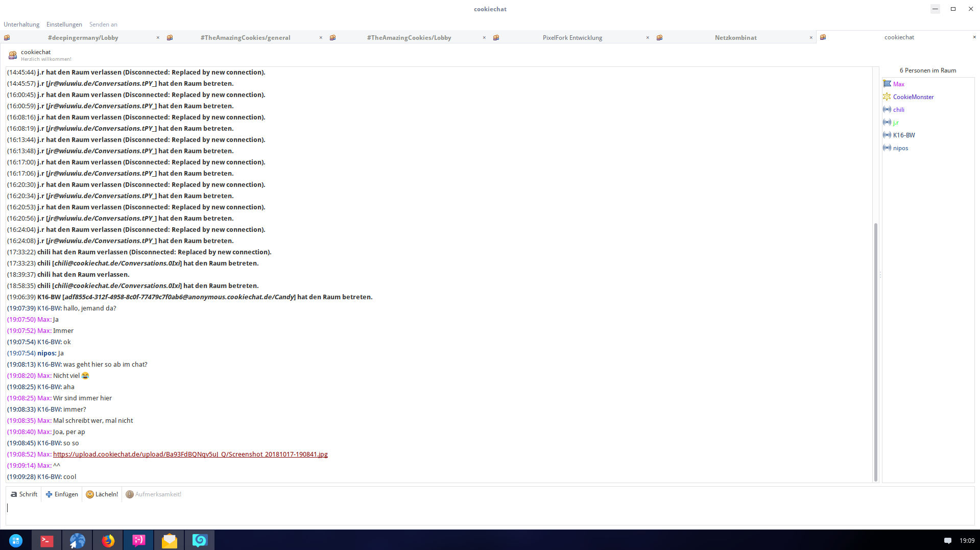The image size is (980, 550).
Task: Select user CookieMonster in the room list
Action: point(913,97)
